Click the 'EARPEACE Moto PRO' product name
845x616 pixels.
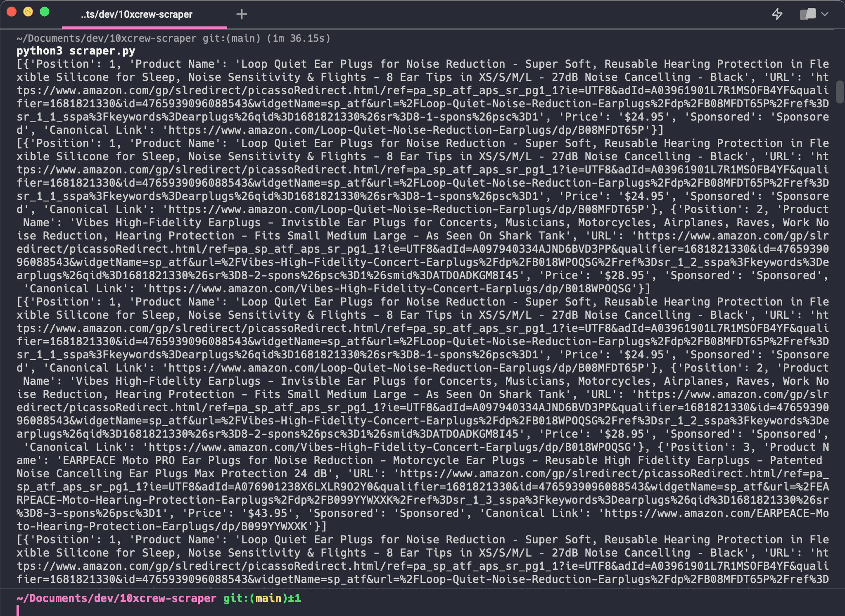click(x=120, y=460)
